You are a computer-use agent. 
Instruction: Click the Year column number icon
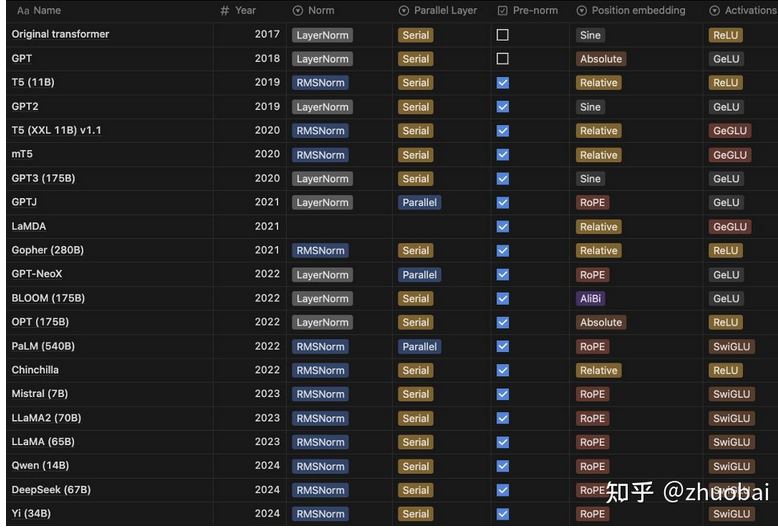coord(225,10)
